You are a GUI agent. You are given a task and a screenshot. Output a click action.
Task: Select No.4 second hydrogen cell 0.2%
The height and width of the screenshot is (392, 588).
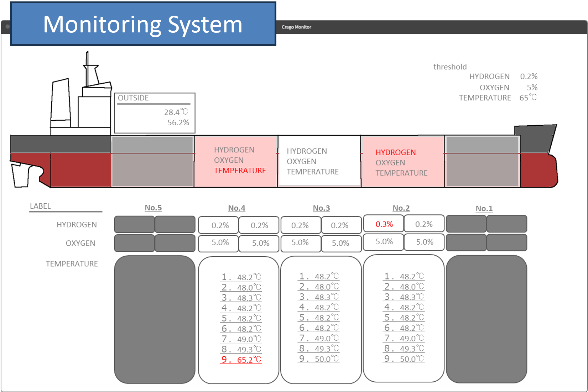[259, 225]
